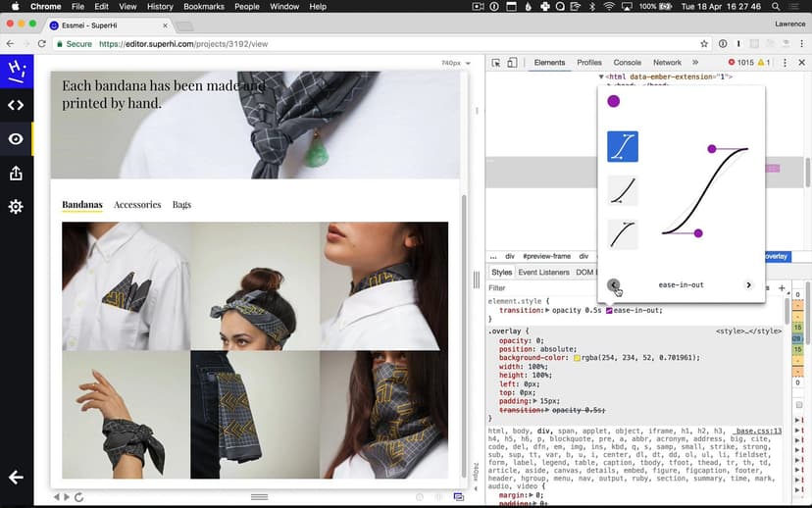Viewport: 812px width, 508px height.
Task: Expand the padding property disclosure triangle
Action: (x=535, y=400)
